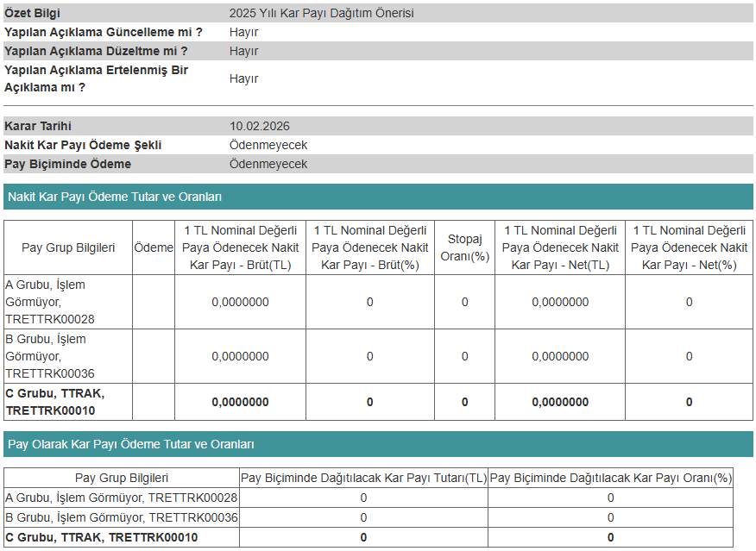This screenshot has height=551, width=756.
Task: Click the "Nakit Kar Payı Ödeme Şekli" label
Action: pyautogui.click(x=83, y=145)
